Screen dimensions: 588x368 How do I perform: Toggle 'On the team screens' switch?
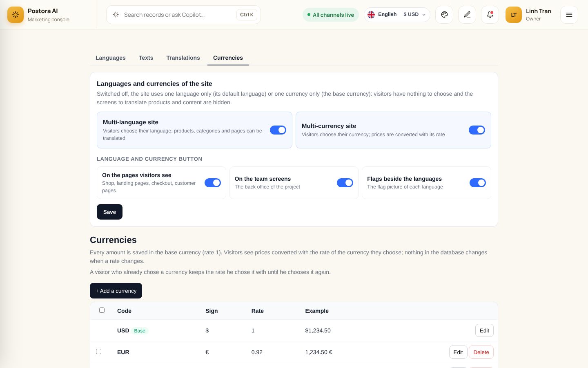tap(345, 183)
